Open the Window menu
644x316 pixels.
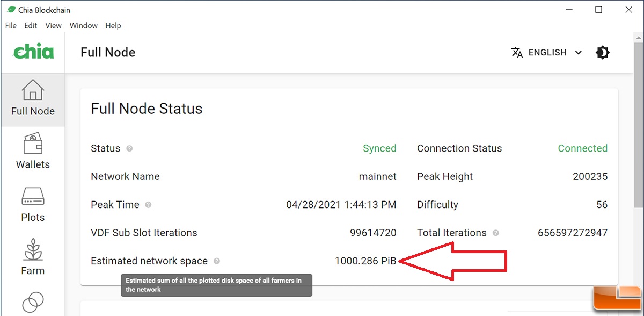84,25
